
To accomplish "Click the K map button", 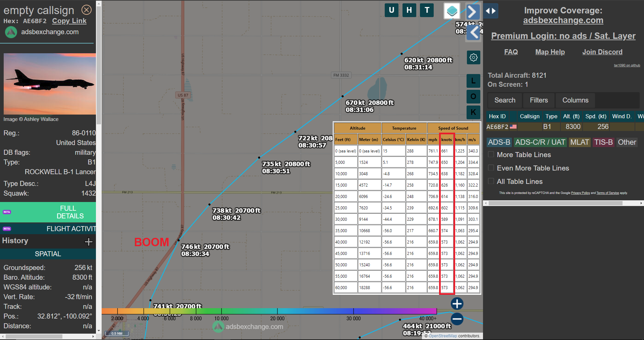I will coord(473,112).
